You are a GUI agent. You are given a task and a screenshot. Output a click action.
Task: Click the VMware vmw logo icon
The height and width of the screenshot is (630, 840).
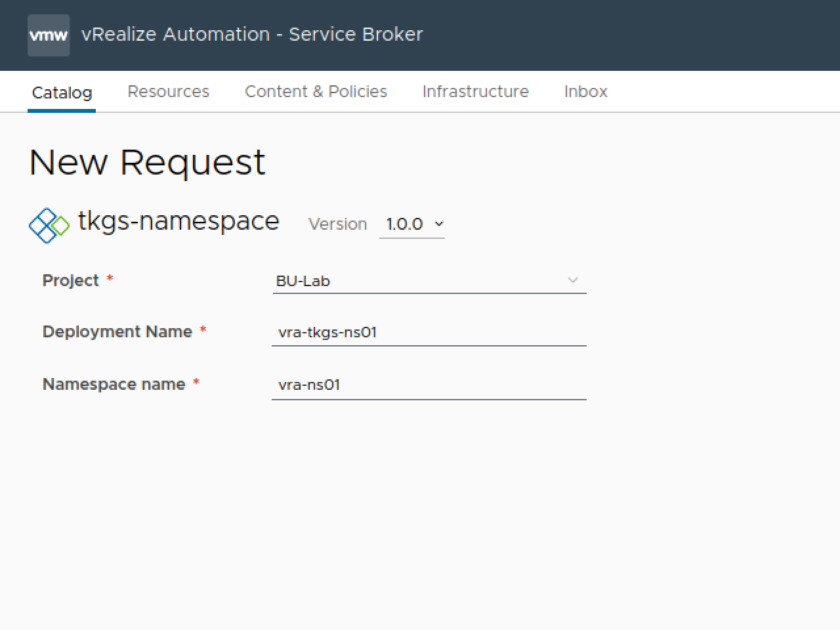point(49,35)
